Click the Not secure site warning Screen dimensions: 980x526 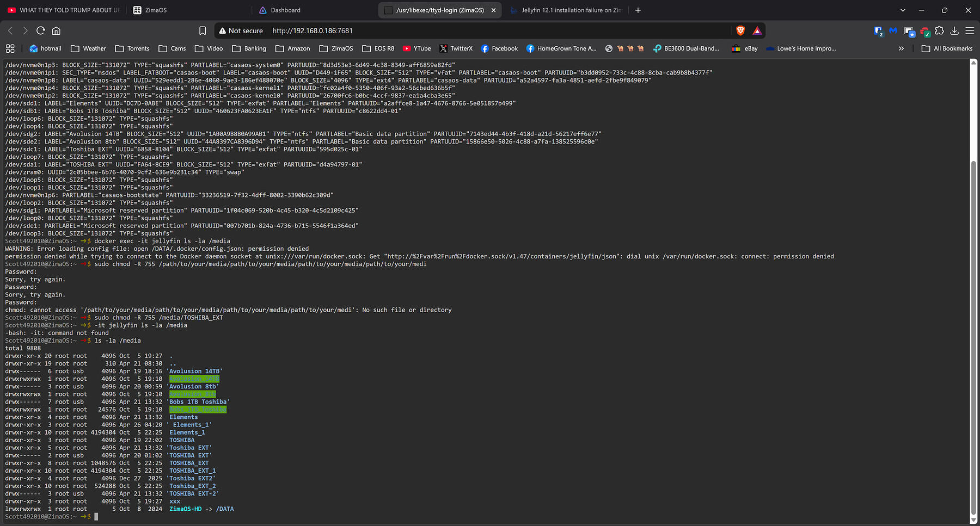point(241,30)
